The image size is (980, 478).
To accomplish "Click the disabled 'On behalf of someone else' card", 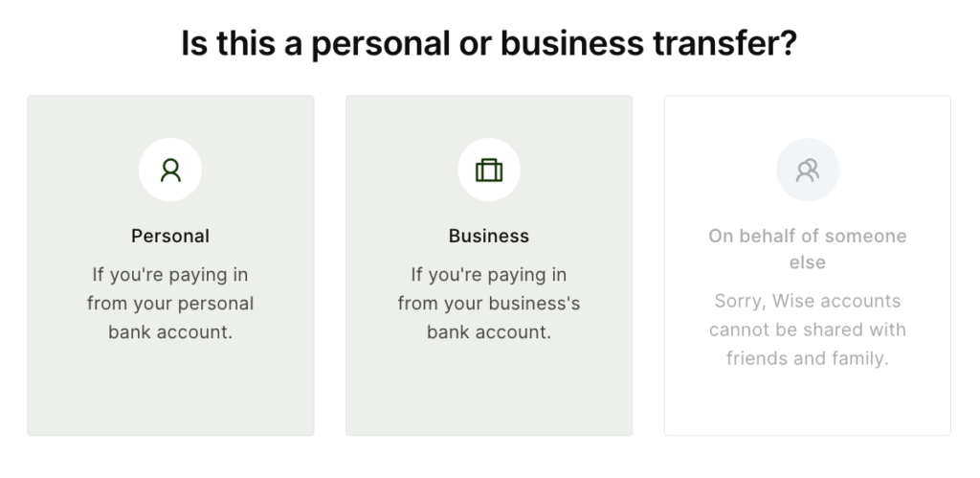I will (808, 265).
